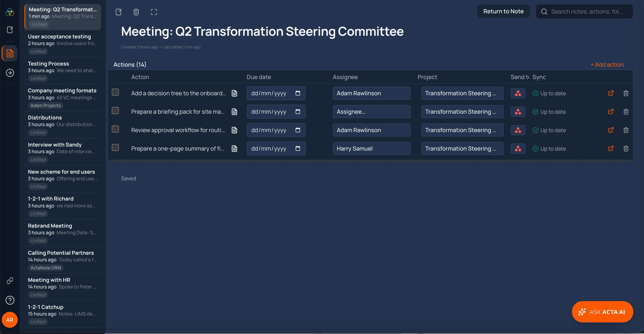This screenshot has height=334, width=644.
Task: Open the User acceptance testing note
Action: click(x=63, y=44)
